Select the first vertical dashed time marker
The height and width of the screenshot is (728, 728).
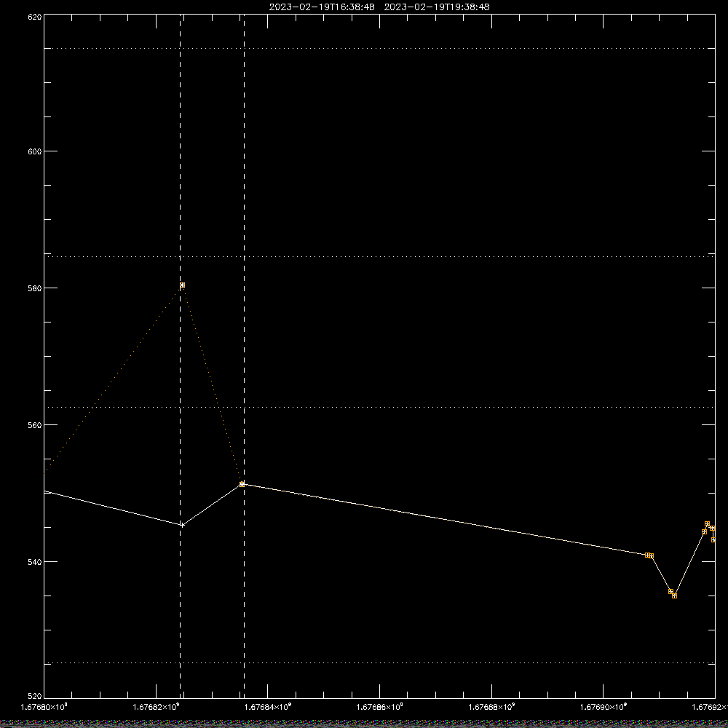click(x=180, y=356)
